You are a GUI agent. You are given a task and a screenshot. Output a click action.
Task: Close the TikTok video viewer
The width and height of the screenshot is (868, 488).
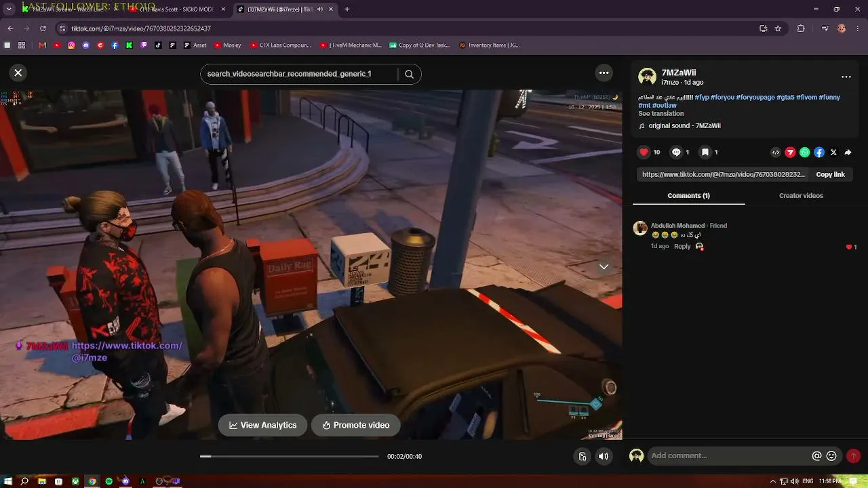[x=18, y=73]
